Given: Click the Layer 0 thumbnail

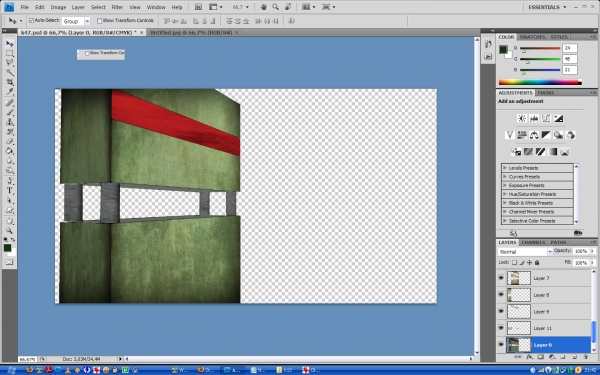Looking at the screenshot, I should [519, 345].
